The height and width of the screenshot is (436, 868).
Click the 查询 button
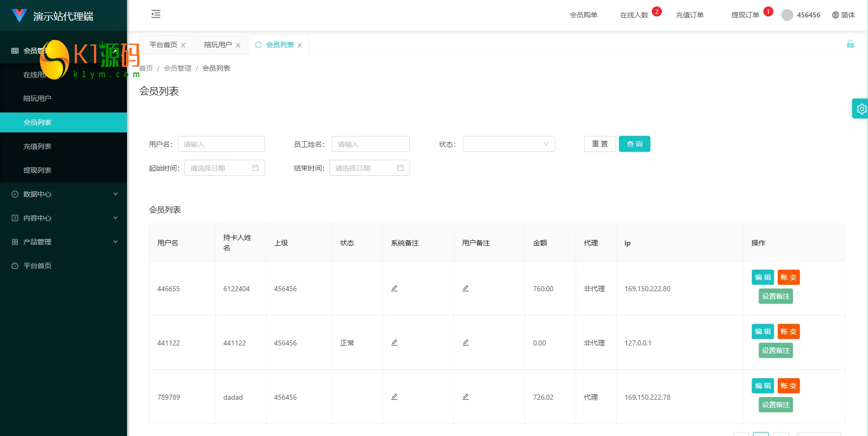(634, 144)
